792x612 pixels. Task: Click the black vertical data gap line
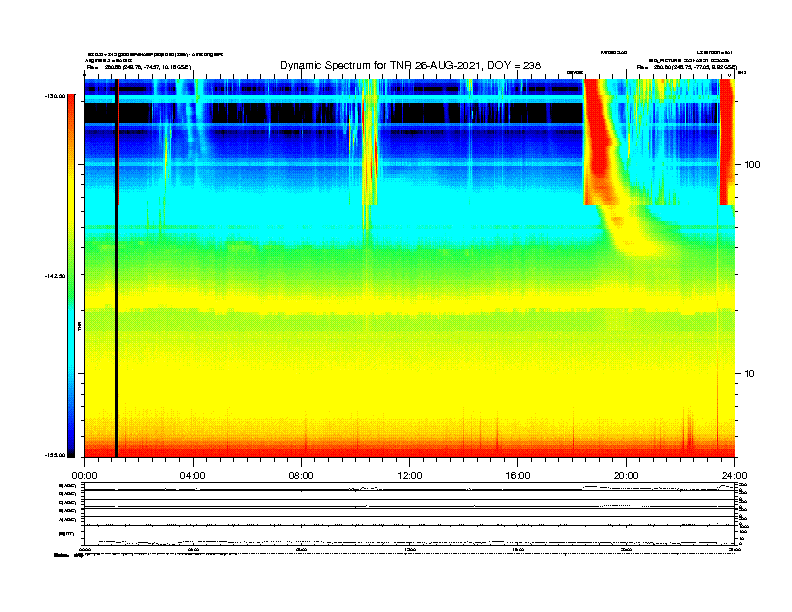[116, 268]
